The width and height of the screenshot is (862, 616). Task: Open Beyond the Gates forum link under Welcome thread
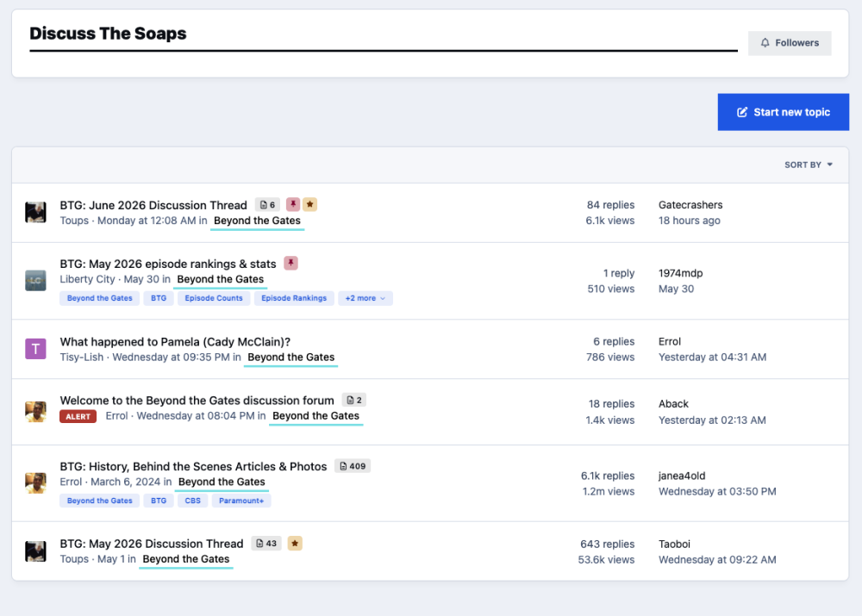tap(316, 416)
